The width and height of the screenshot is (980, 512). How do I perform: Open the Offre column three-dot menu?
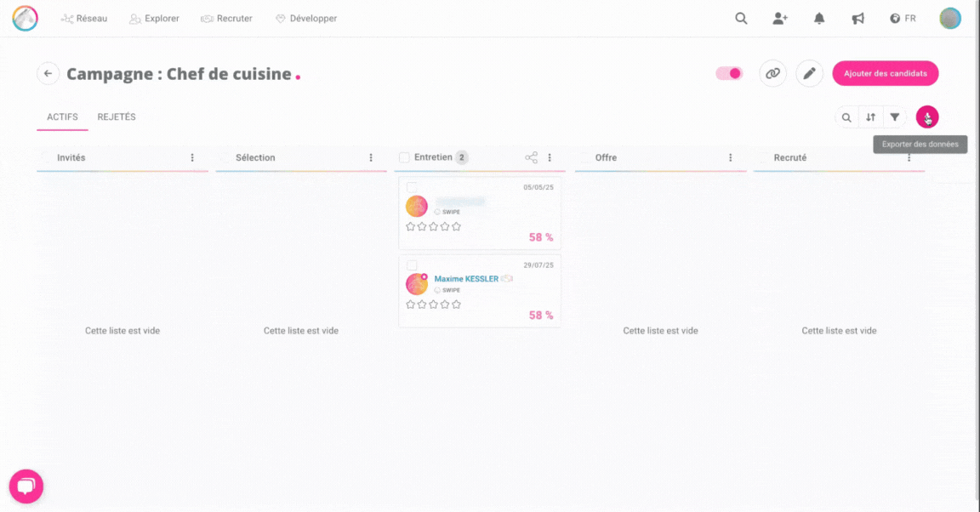click(x=730, y=157)
